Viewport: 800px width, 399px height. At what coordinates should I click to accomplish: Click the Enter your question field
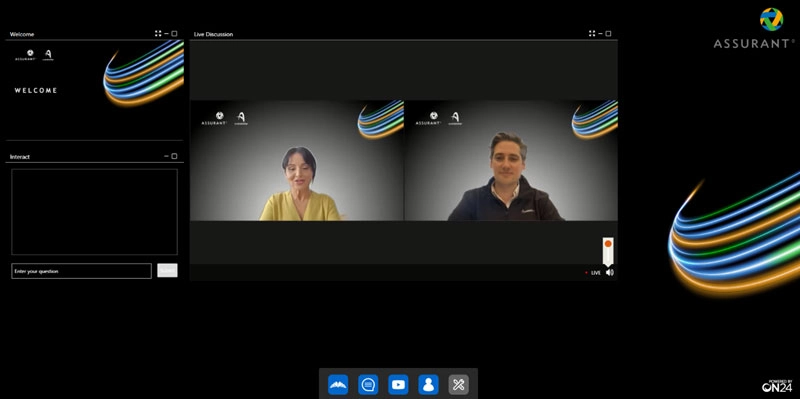point(82,271)
